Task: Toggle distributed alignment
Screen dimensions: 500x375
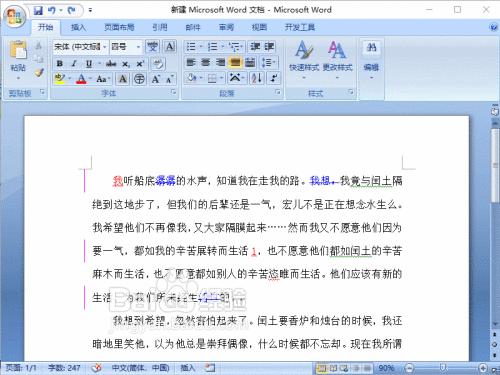Action: pyautogui.click(x=250, y=62)
